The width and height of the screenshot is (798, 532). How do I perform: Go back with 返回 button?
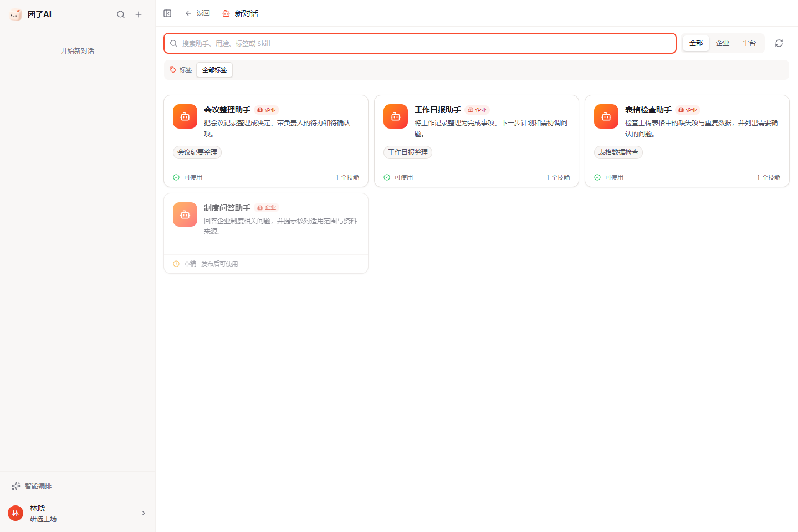[x=197, y=13]
